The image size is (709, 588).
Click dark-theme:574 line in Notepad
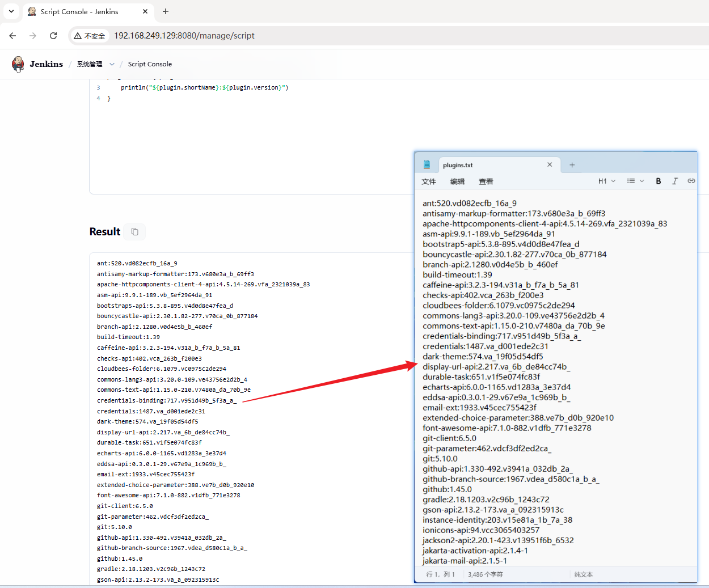coord(483,356)
